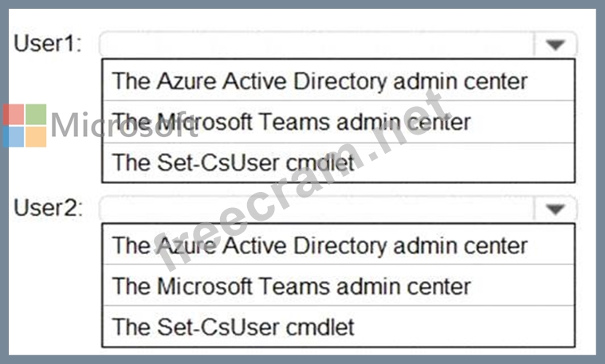Image resolution: width=605 pixels, height=364 pixels.
Task: Click the freecram.net watermark text
Action: tap(303, 183)
